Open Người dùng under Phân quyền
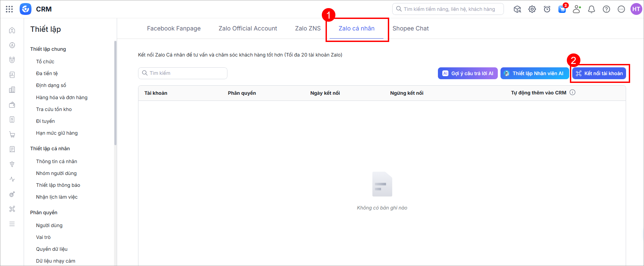The height and width of the screenshot is (266, 644). tap(49, 225)
